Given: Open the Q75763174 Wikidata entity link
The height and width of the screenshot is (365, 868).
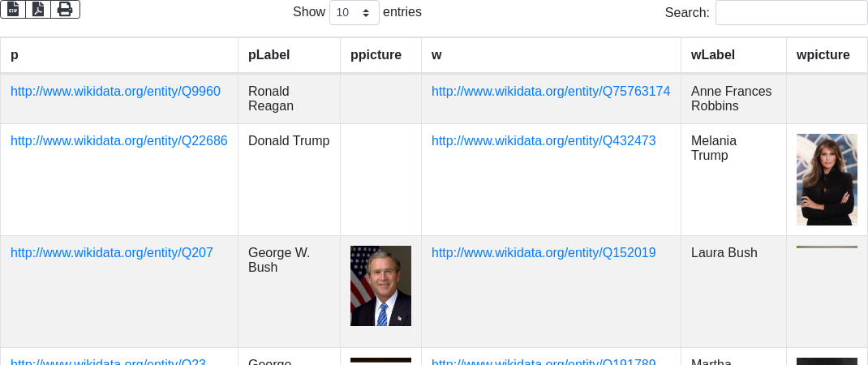Looking at the screenshot, I should (x=551, y=92).
